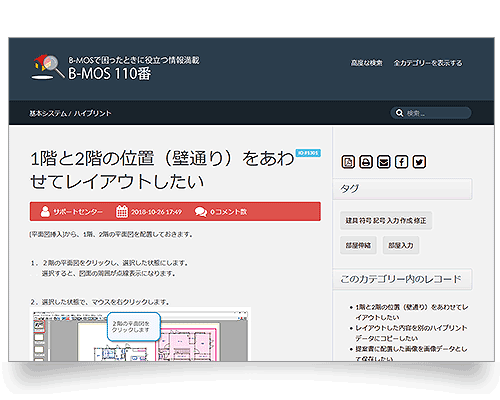Click the print article icon
Image resolution: width=500 pixels, height=400 pixels.
point(366,162)
